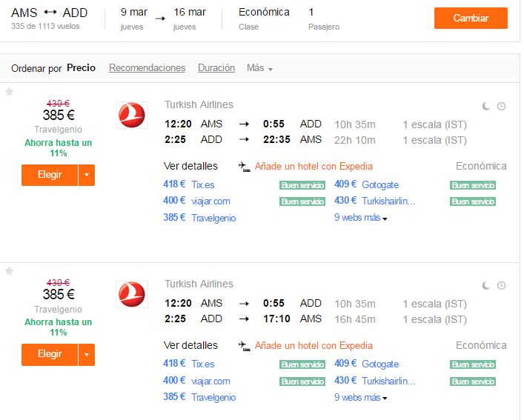Image resolution: width=524 pixels, height=420 pixels.
Task: Expand the Más sorting dropdown
Action: [x=259, y=68]
